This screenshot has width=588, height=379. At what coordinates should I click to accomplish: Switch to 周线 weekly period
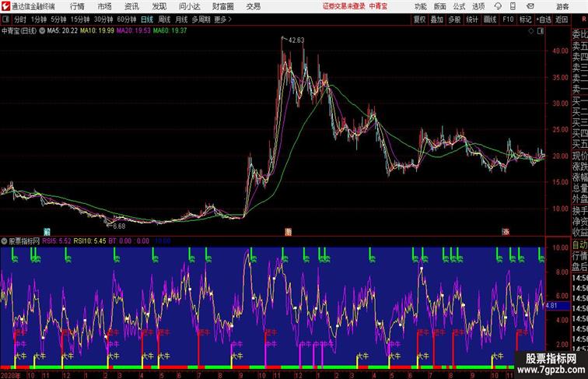click(164, 19)
